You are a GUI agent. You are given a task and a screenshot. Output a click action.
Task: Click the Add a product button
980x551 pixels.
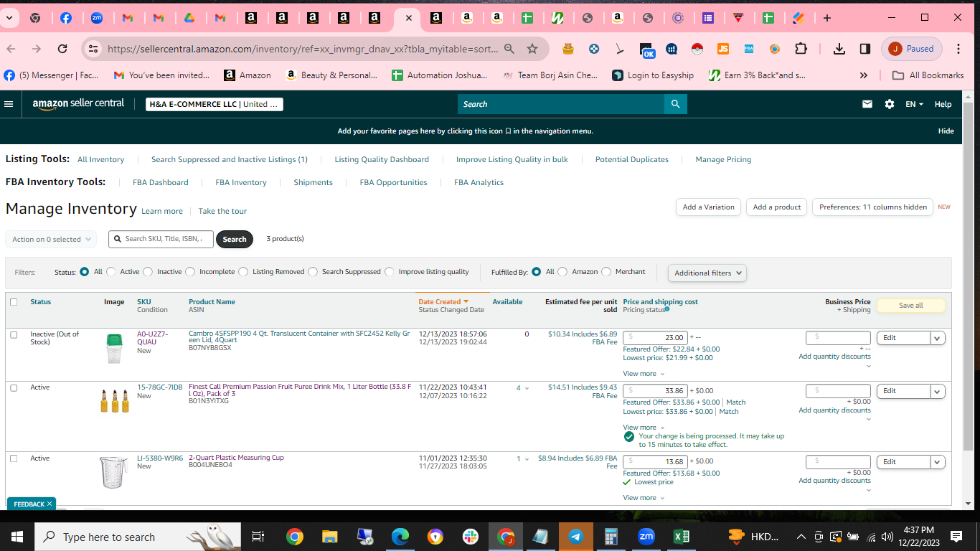pos(777,207)
